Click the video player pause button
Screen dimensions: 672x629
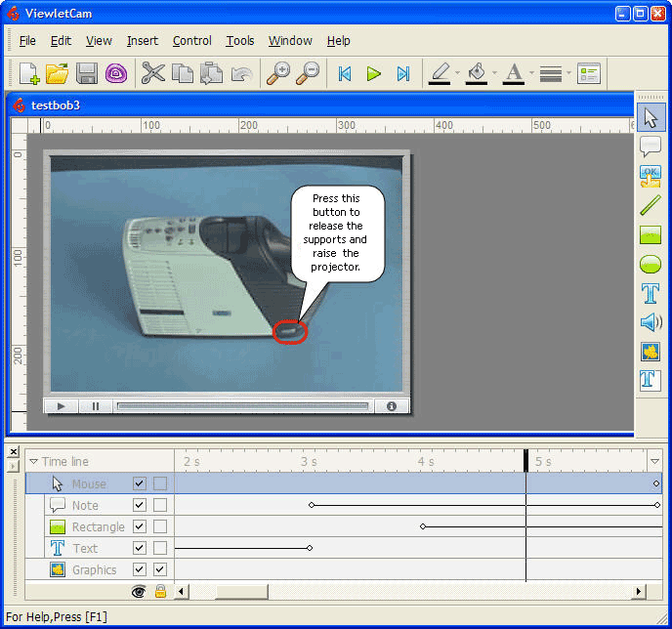95,406
